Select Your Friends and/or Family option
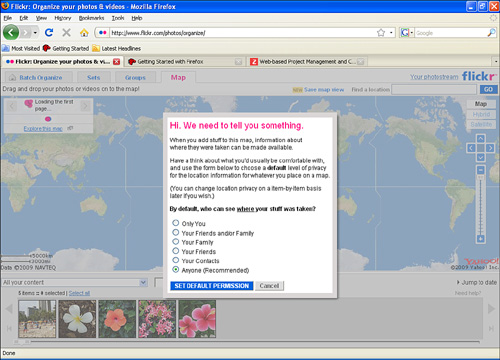Viewport: 500px width, 360px height. [176, 232]
